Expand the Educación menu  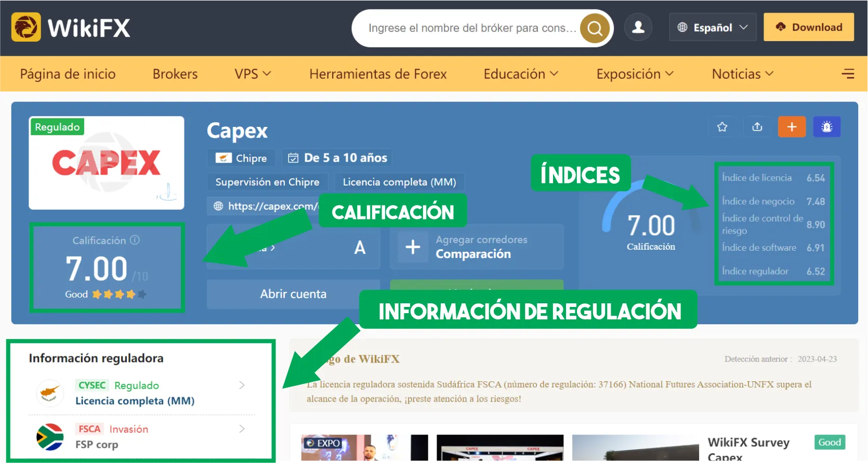pos(521,74)
